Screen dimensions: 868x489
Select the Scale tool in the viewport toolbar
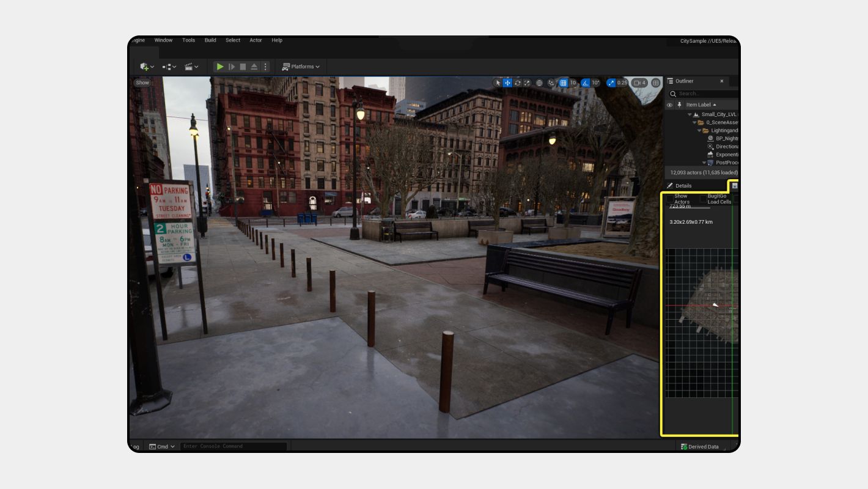click(x=527, y=82)
